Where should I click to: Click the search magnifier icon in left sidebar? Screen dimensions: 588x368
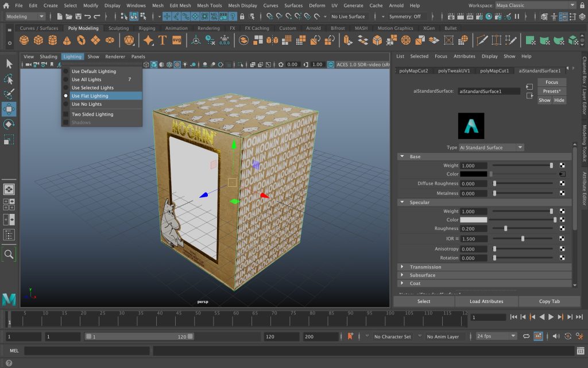tap(9, 254)
